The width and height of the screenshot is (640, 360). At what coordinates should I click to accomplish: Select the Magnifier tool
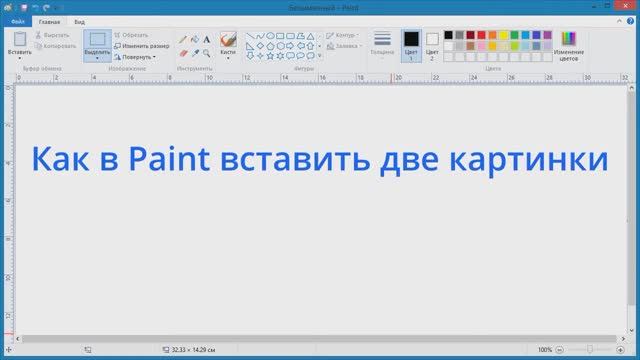click(x=207, y=53)
